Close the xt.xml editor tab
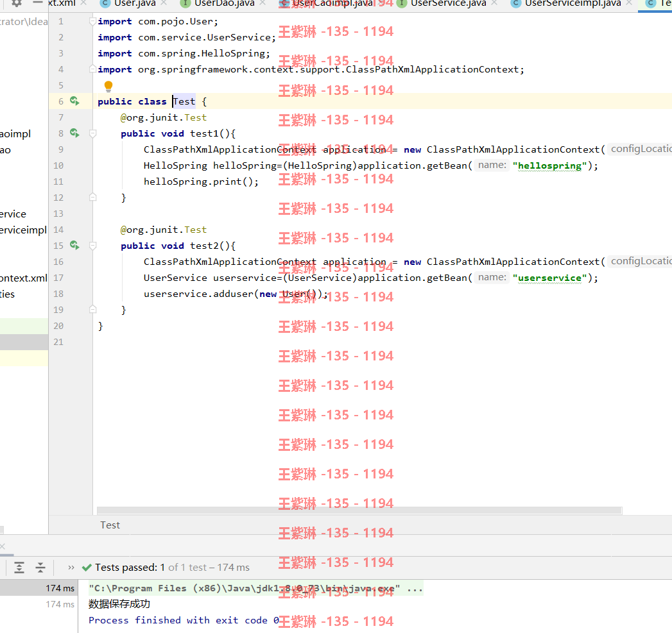This screenshot has height=633, width=672. click(x=83, y=3)
